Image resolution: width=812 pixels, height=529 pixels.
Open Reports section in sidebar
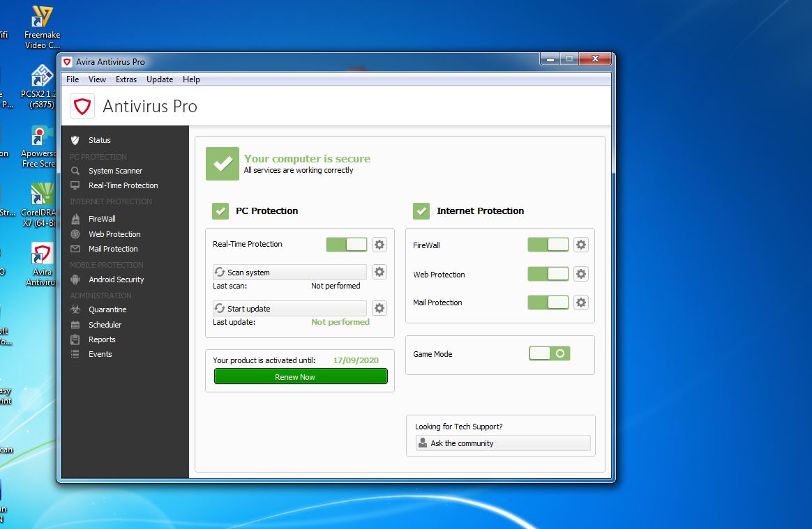(102, 339)
